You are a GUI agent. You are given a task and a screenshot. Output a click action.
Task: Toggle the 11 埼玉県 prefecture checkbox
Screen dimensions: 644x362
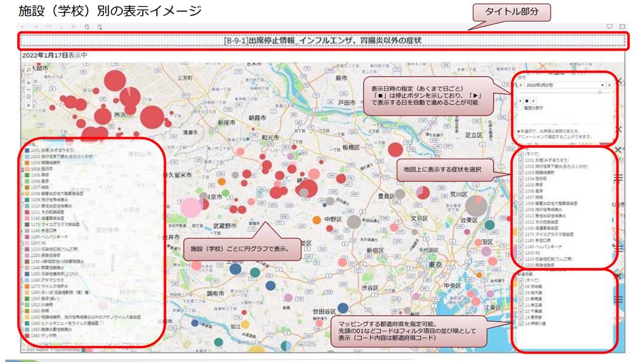pos(521,305)
